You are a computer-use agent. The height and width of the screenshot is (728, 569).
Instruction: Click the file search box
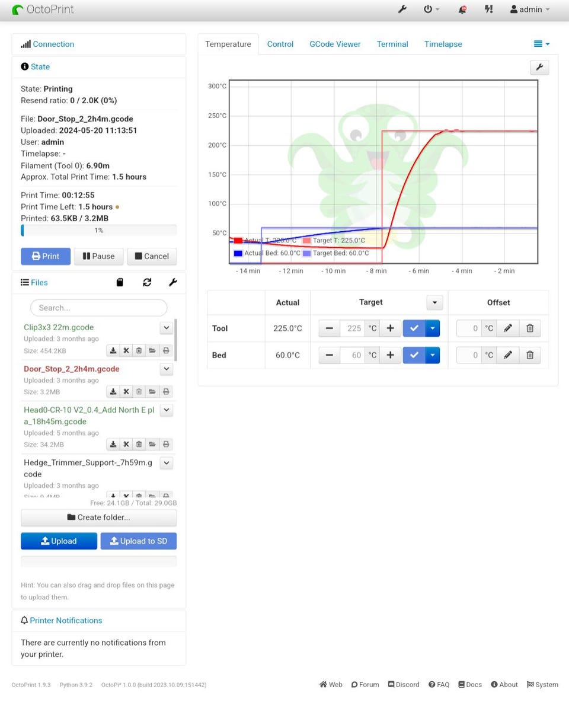[x=98, y=308]
